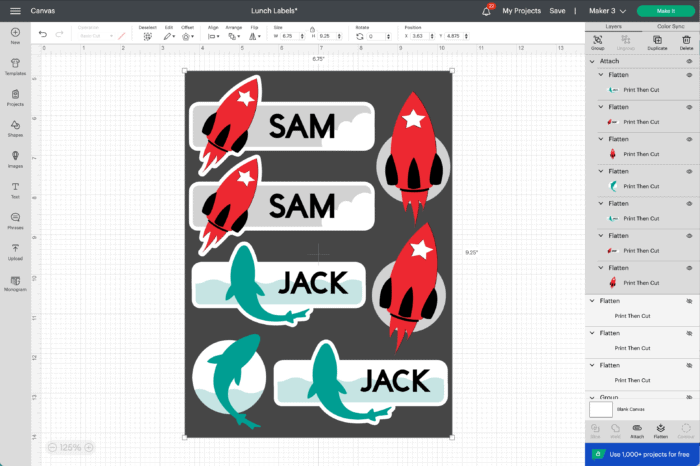Switch to the Color Sync tab
The width and height of the screenshot is (700, 466).
point(671,26)
